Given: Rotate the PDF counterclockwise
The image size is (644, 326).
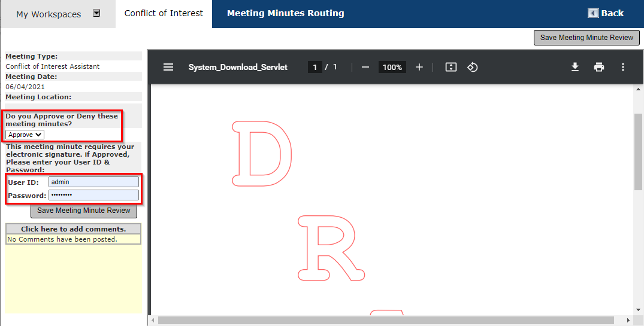Looking at the screenshot, I should point(472,67).
